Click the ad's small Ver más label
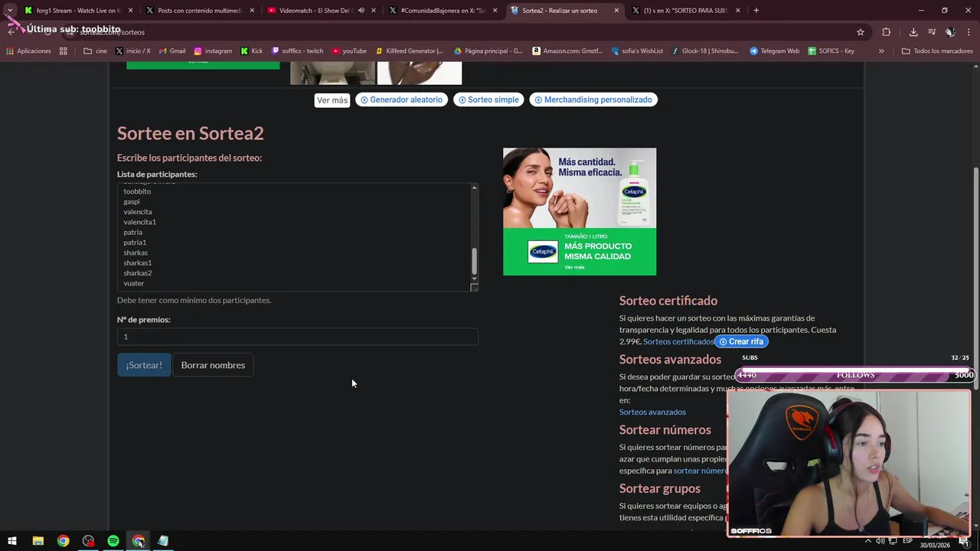 tap(574, 267)
